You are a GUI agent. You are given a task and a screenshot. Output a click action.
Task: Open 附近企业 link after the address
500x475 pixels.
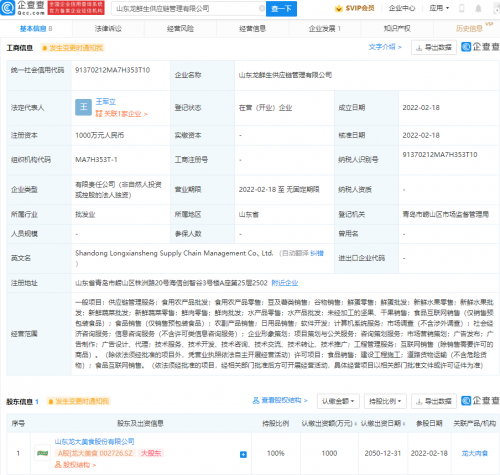pyautogui.click(x=285, y=283)
